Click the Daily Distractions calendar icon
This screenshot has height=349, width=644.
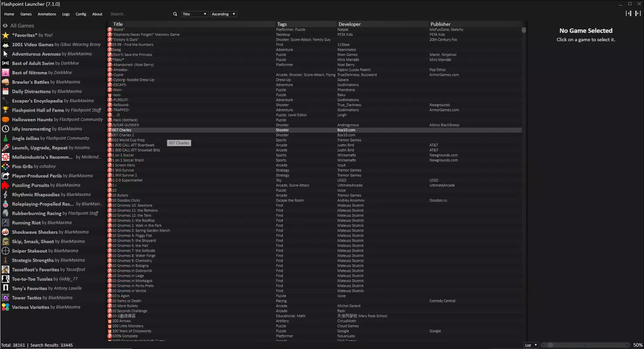point(5,91)
